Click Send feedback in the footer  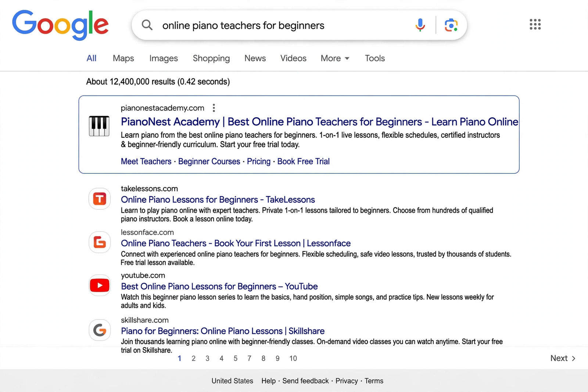305,381
